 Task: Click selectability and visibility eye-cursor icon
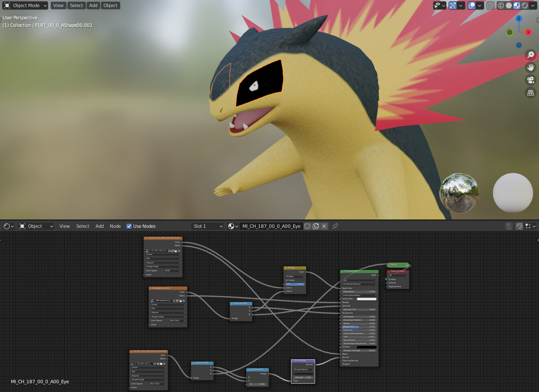click(439, 5)
